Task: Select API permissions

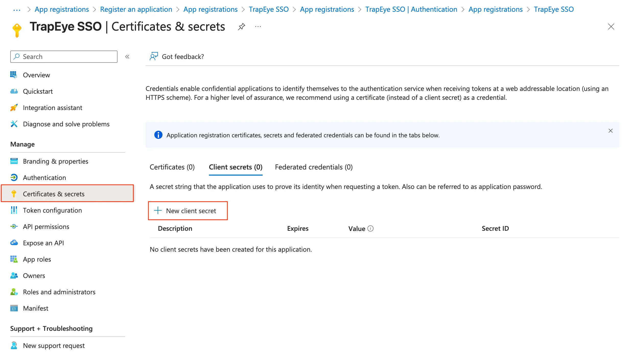Action: tap(46, 226)
